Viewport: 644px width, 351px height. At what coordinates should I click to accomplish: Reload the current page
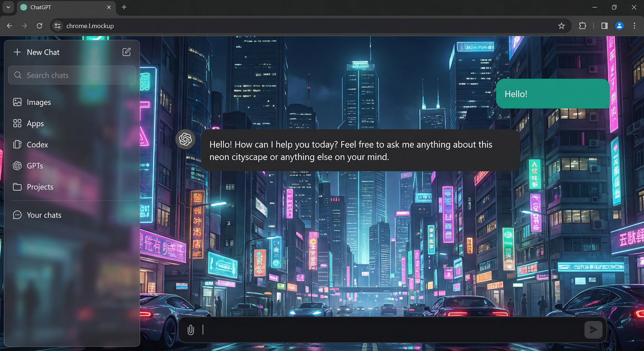pos(39,26)
